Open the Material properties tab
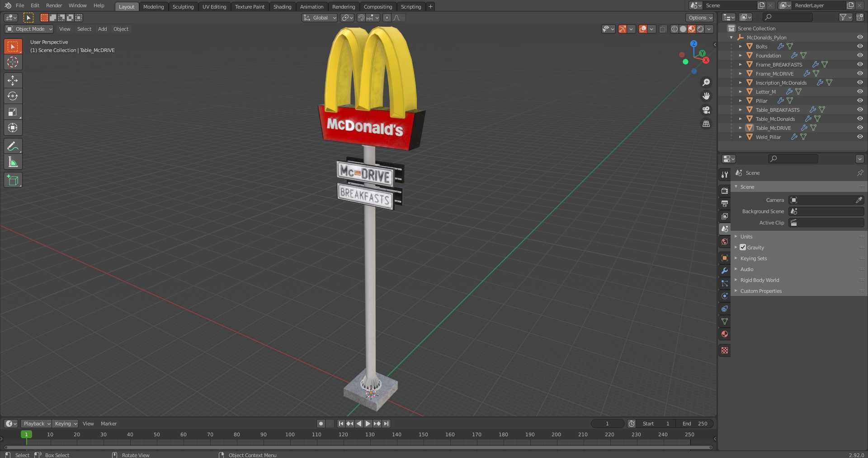 725,334
